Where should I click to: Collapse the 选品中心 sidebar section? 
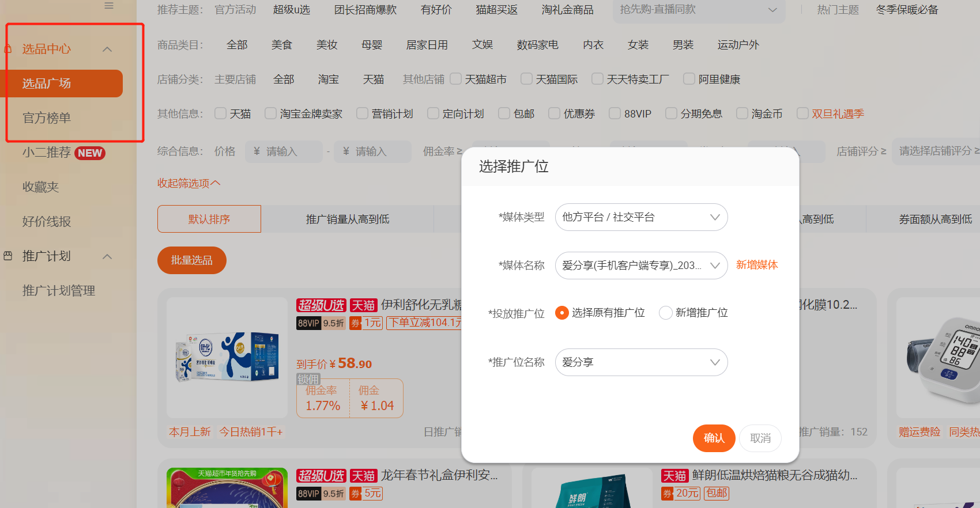tap(107, 49)
